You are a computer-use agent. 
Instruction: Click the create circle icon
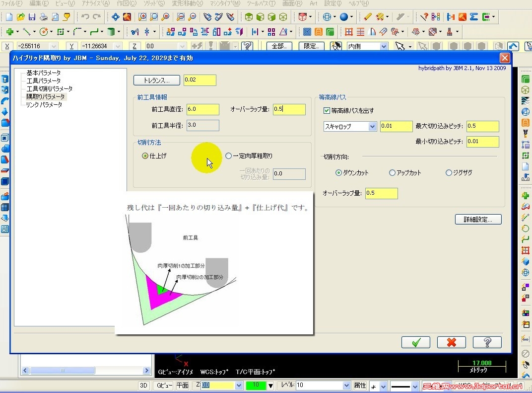[x=44, y=32]
